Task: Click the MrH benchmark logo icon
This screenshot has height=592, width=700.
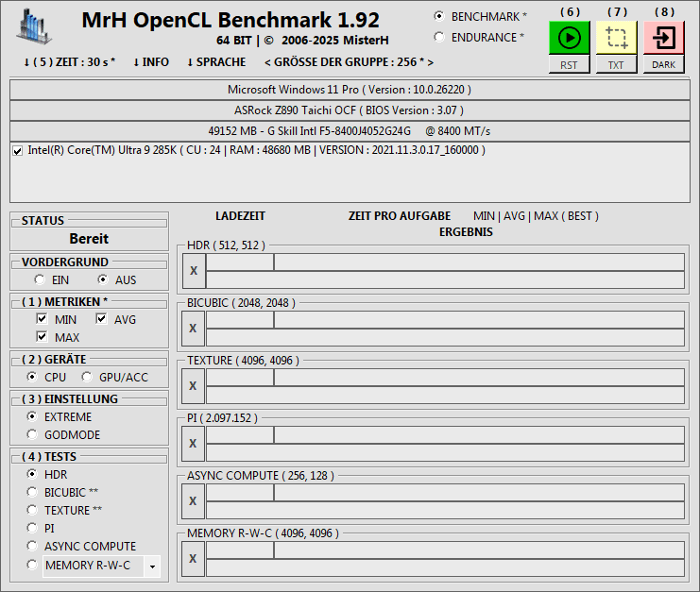Action: 34,26
